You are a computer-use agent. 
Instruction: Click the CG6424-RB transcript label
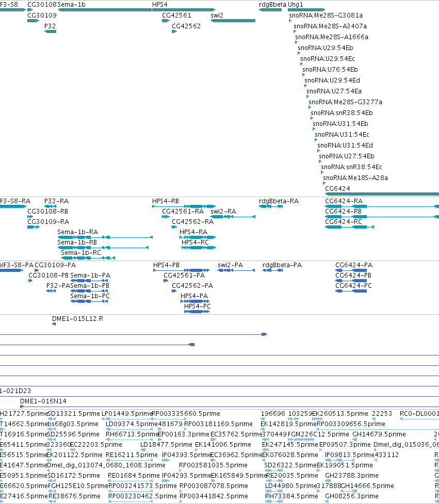point(343,212)
